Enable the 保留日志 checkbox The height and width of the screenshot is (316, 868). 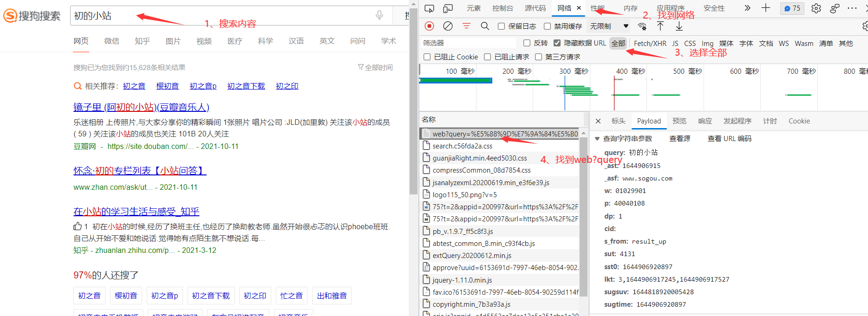[x=501, y=26]
